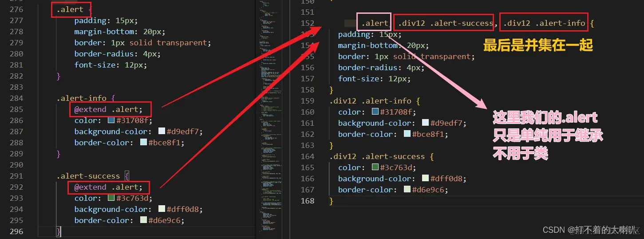This screenshot has width=644, height=239.
Task: Click the #bce8f1 swatch on line 162
Action: 407,134
